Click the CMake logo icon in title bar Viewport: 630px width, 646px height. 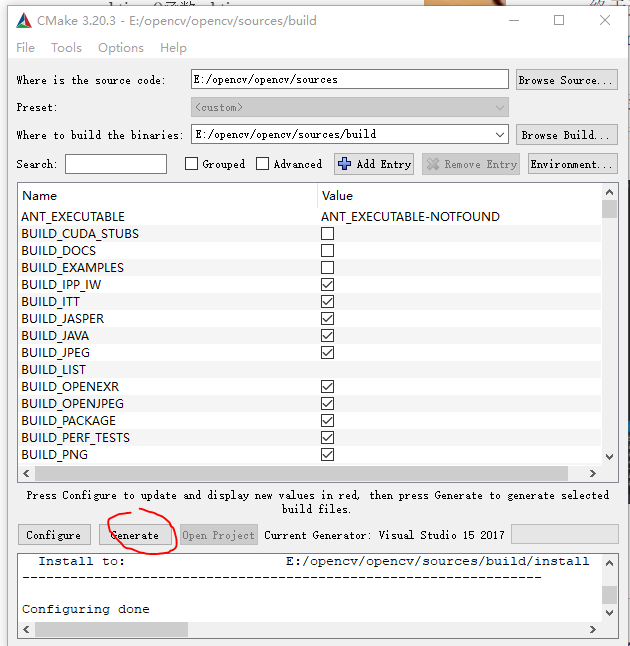(24, 21)
